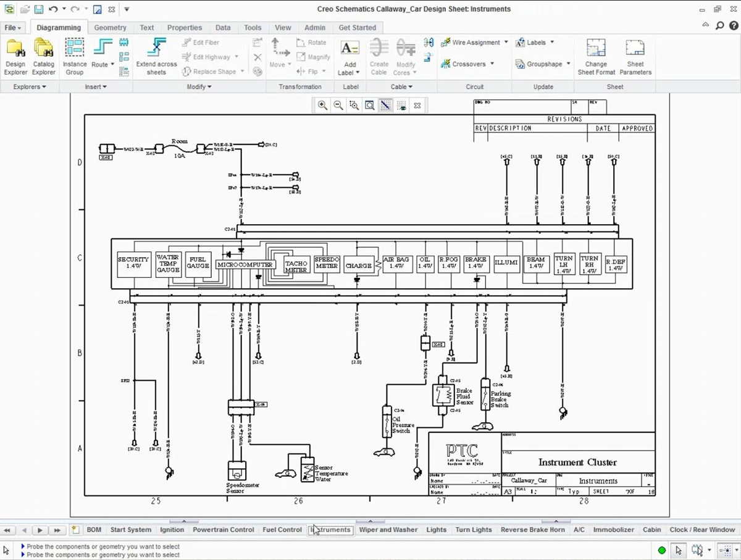
Task: Click the zoom out magnifier icon
Action: (x=338, y=106)
